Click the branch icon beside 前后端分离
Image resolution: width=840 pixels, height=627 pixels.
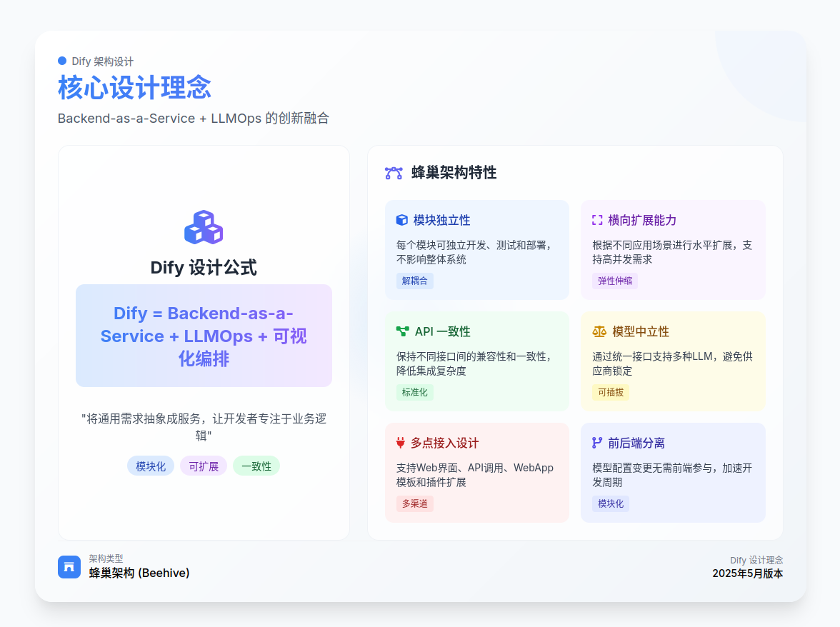[x=597, y=443]
